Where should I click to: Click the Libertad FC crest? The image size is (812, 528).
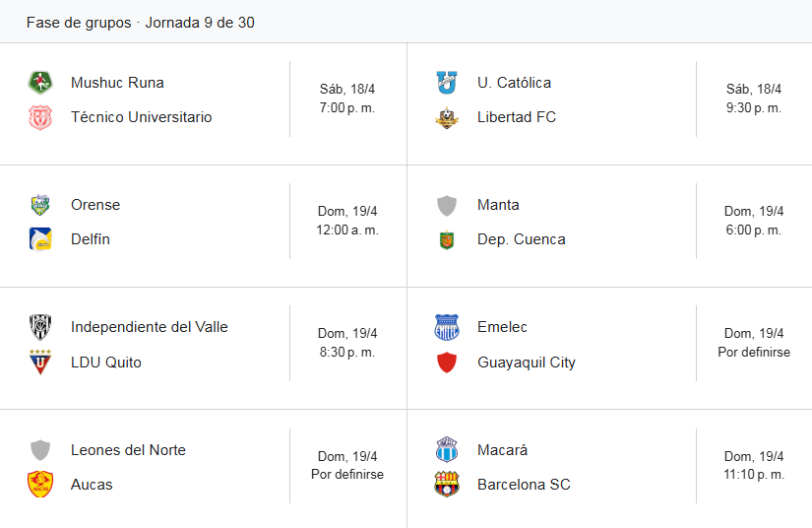tap(447, 117)
